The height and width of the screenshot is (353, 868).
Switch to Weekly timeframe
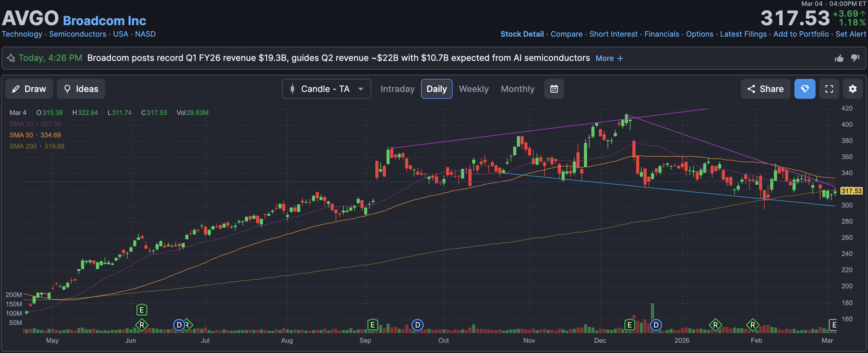(x=473, y=89)
